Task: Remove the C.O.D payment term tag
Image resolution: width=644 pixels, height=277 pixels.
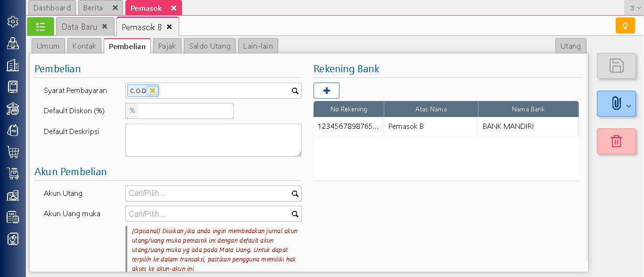Action: tap(152, 91)
